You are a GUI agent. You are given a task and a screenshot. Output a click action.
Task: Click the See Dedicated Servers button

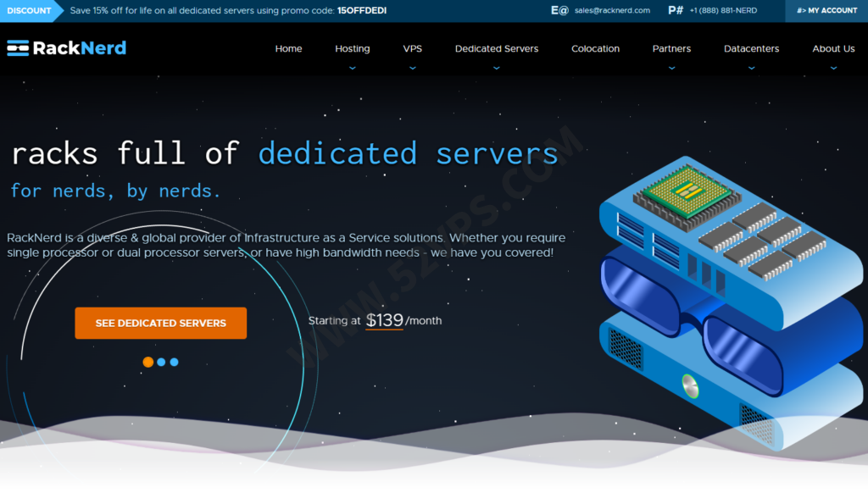click(160, 323)
